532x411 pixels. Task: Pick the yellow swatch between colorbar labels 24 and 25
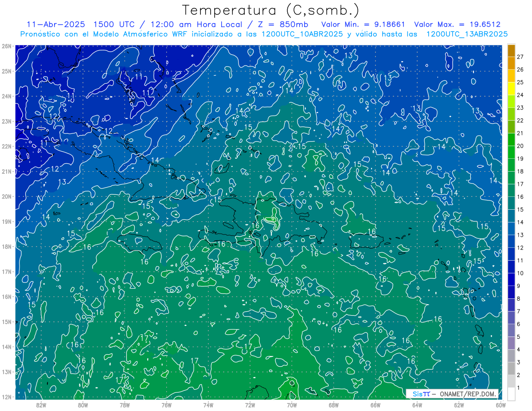tap(511, 88)
